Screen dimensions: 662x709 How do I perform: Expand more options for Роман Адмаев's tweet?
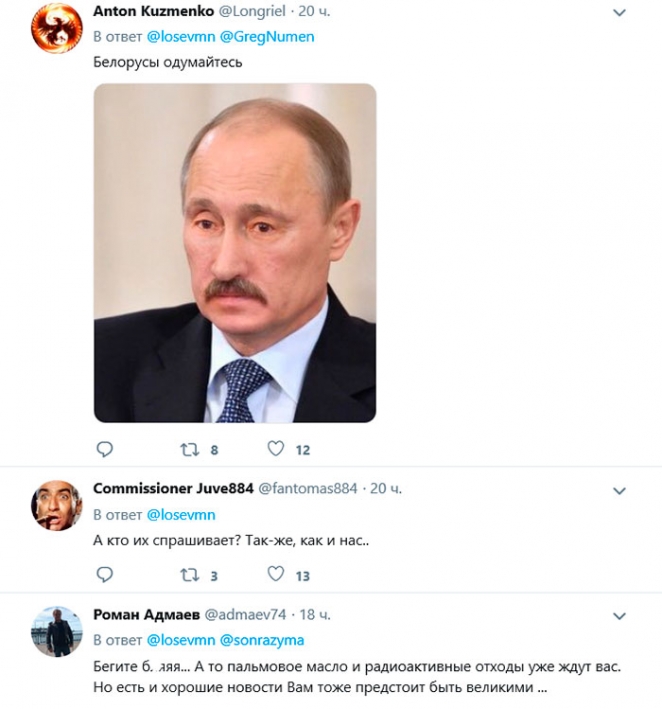(x=619, y=616)
